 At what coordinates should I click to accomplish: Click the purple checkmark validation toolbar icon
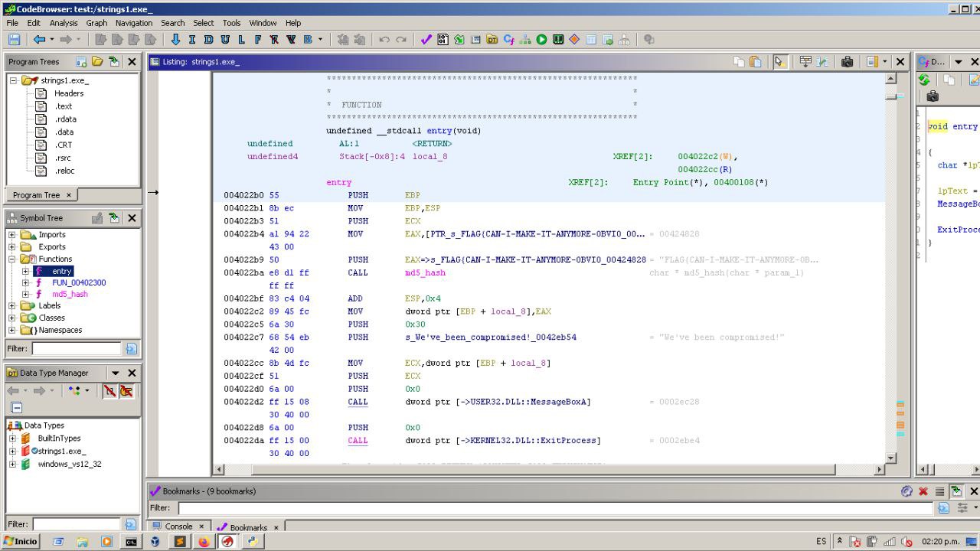coord(426,39)
